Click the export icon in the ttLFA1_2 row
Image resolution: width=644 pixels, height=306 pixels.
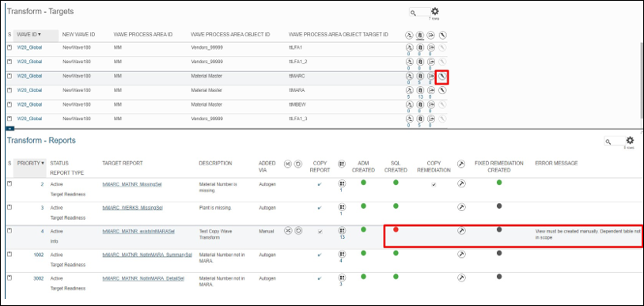tap(431, 62)
